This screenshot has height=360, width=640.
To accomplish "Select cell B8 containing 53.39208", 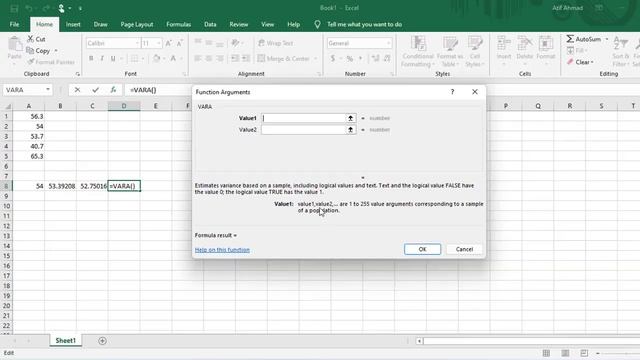I will coord(60,186).
